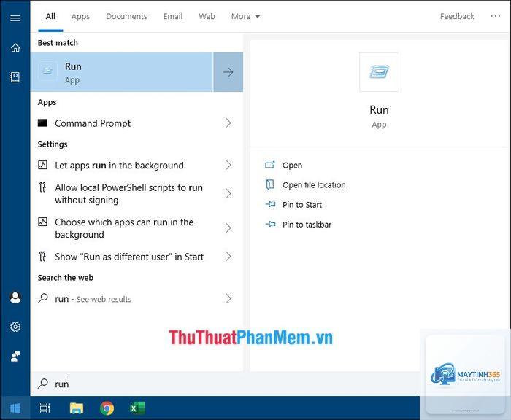511x420 pixels.
Task: Open Excel from taskbar
Action: tap(137, 408)
